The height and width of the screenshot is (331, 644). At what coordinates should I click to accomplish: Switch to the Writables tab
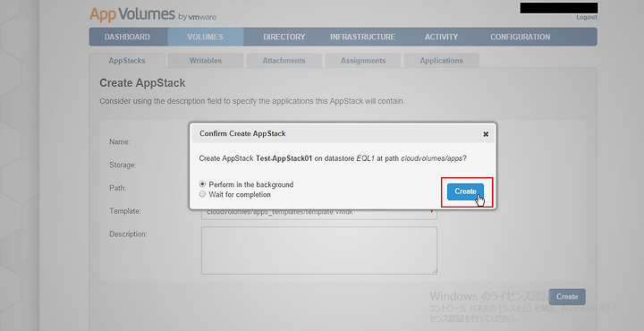point(206,61)
